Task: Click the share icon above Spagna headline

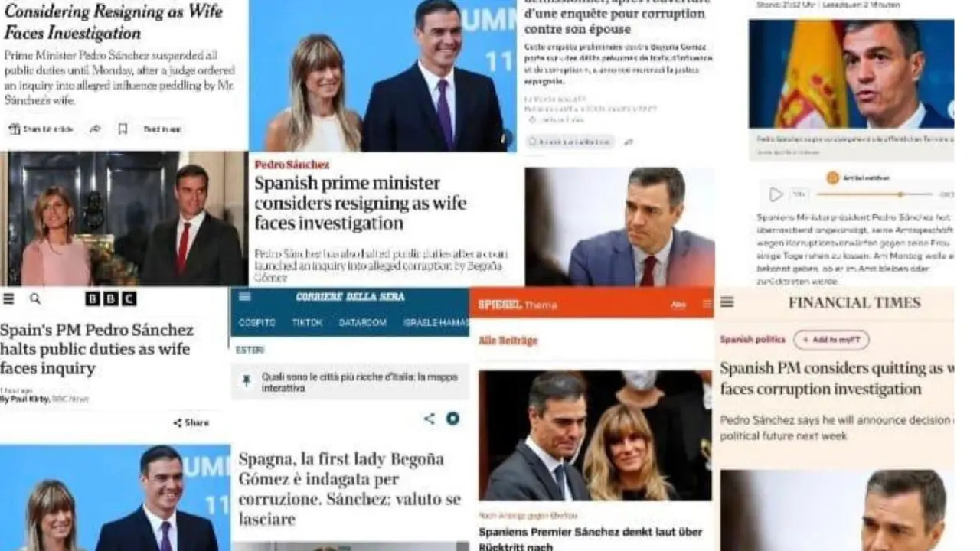Action: pos(430,419)
